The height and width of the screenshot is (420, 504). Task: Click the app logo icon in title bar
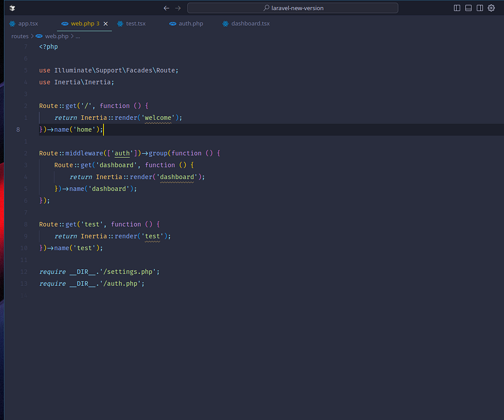click(12, 8)
